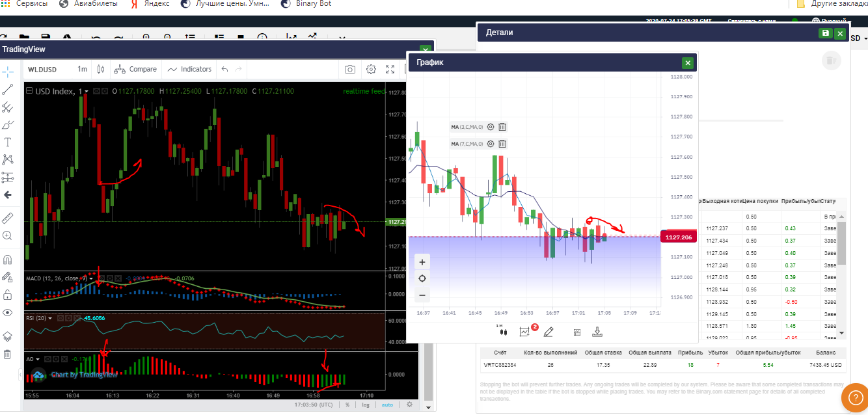Delete the MA (7,C,MA,0) indicator
Image resolution: width=868 pixels, height=415 pixels.
coord(502,144)
